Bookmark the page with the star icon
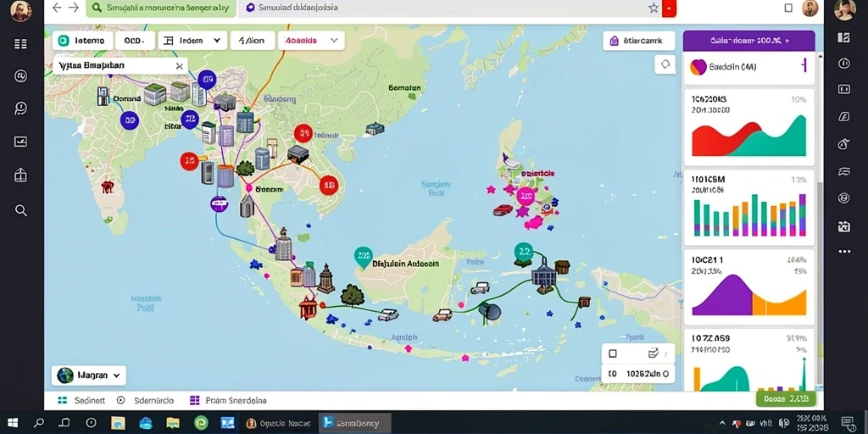This screenshot has width=868, height=434. (654, 8)
